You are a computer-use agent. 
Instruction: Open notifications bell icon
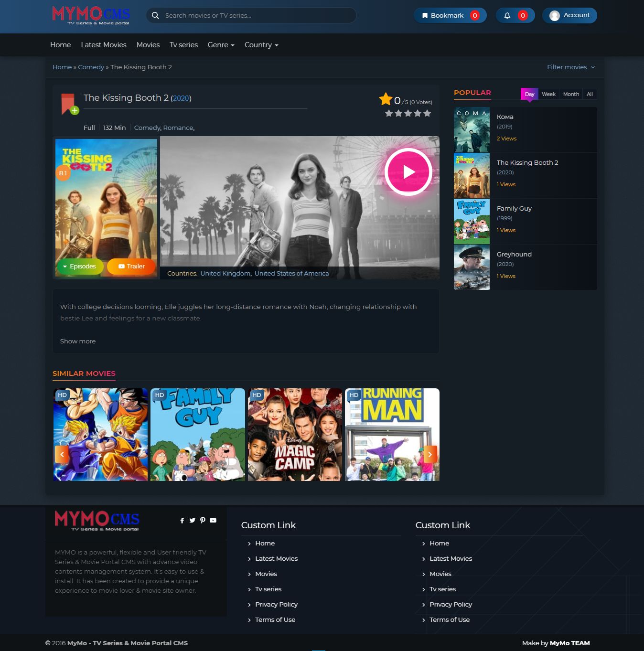(507, 15)
